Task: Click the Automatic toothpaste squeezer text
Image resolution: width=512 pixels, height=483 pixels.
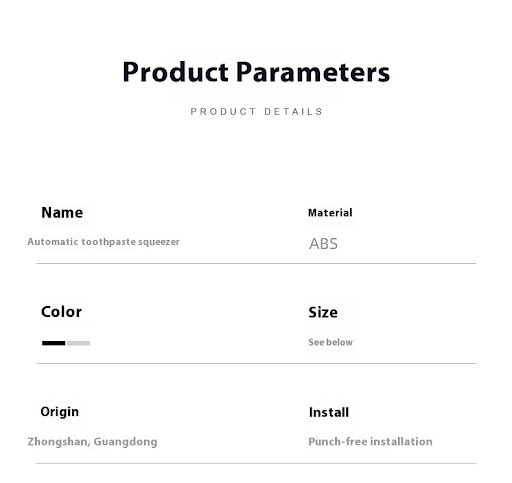Action: click(103, 242)
